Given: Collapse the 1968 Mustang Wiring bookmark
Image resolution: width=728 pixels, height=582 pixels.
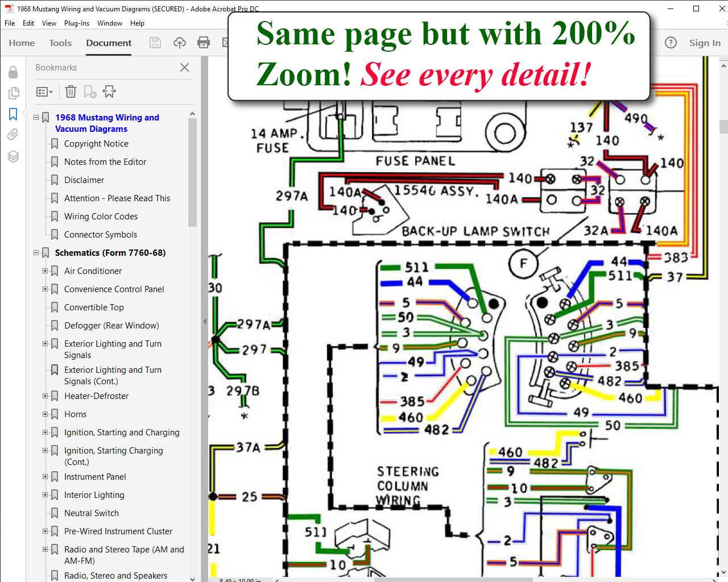Looking at the screenshot, I should [35, 118].
